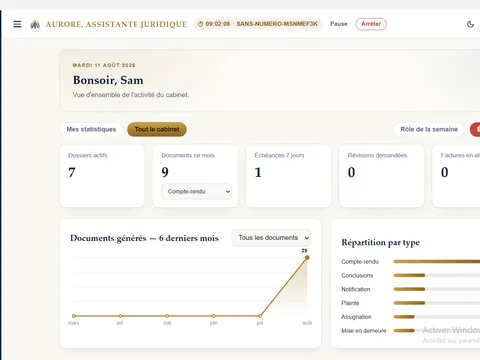
Task: Click the Notification progress bar
Action: [x=437, y=289]
